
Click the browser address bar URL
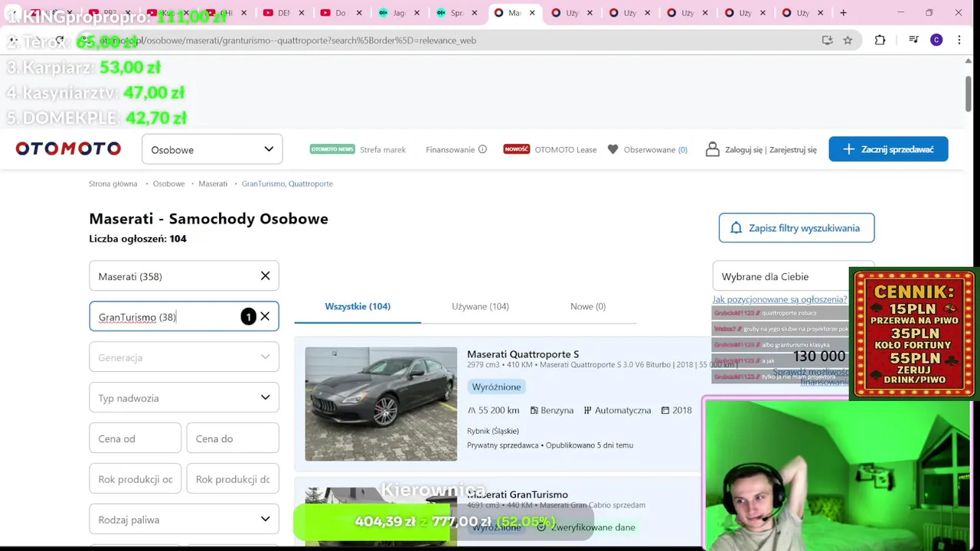click(x=287, y=41)
